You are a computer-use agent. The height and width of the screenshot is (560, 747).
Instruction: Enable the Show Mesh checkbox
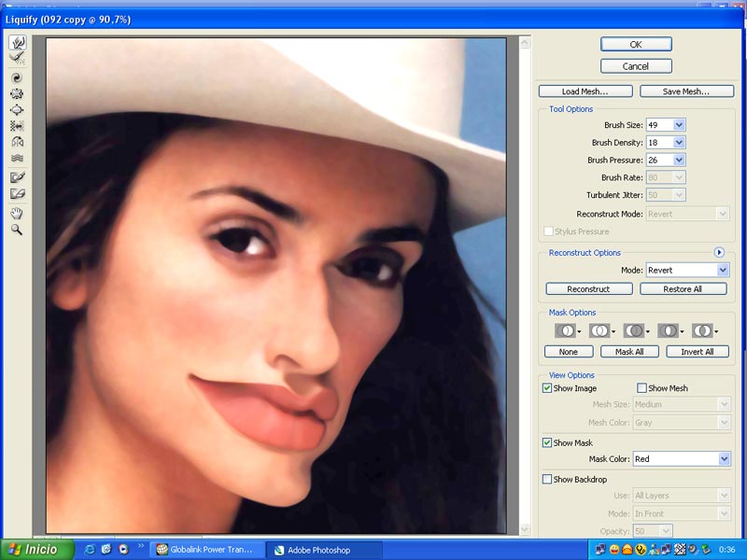click(641, 388)
